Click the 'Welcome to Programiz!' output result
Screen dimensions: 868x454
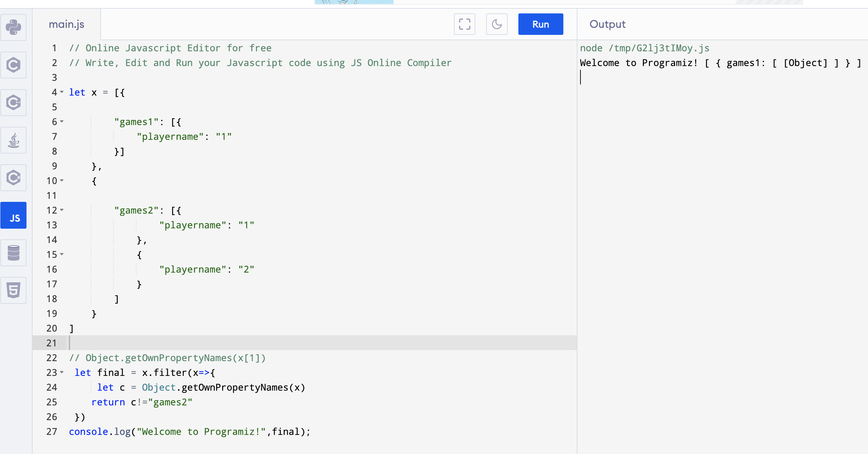click(x=720, y=63)
